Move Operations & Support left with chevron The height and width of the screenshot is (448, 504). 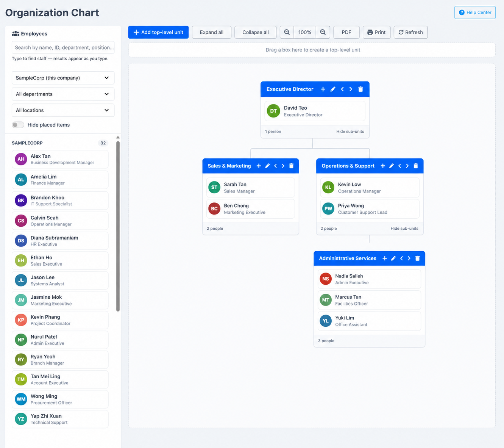tap(399, 166)
